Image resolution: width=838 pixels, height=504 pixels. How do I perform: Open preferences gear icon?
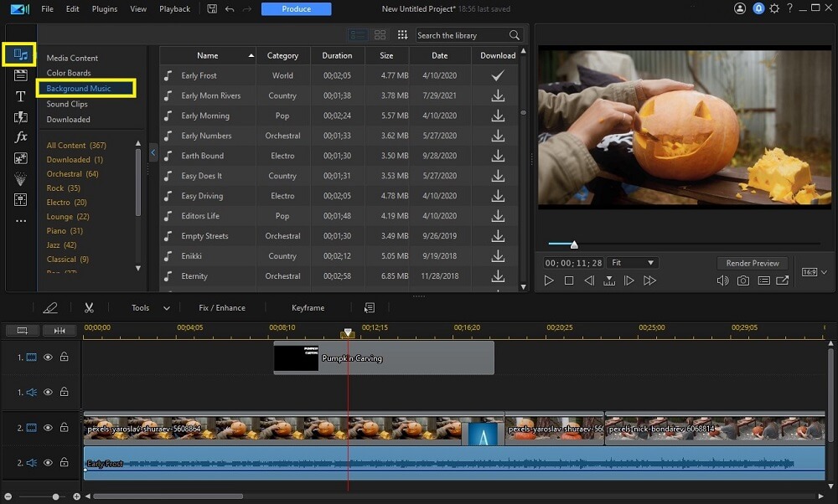pyautogui.click(x=773, y=8)
